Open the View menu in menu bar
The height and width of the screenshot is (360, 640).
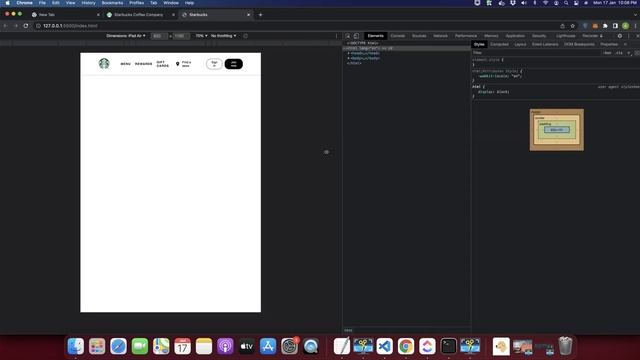(x=71, y=3)
